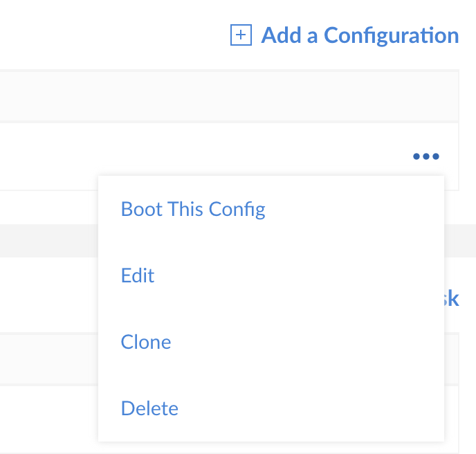Select Boot This Config from the menu
Image resolution: width=476 pixels, height=454 pixels.
[193, 209]
